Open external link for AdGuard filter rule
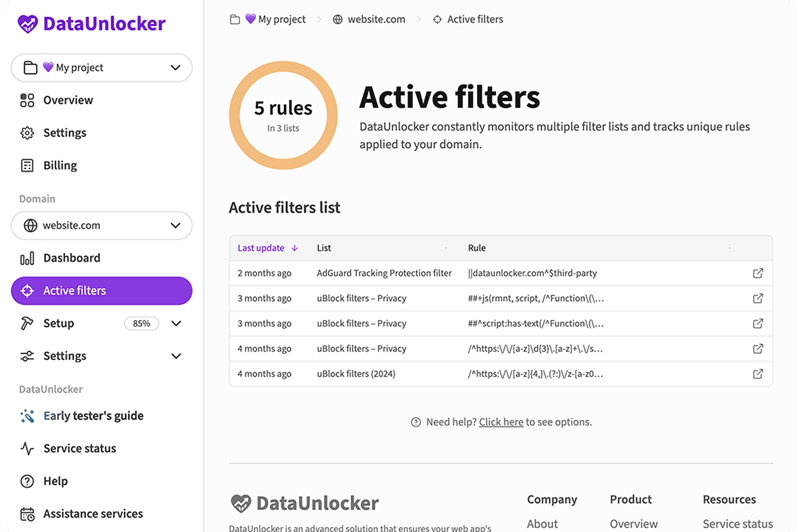This screenshot has height=532, width=798. [759, 273]
